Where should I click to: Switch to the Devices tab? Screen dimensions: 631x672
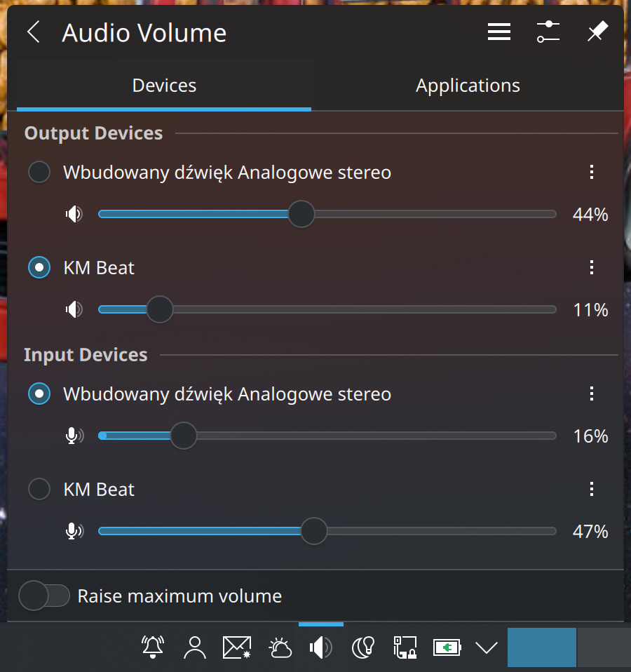164,86
